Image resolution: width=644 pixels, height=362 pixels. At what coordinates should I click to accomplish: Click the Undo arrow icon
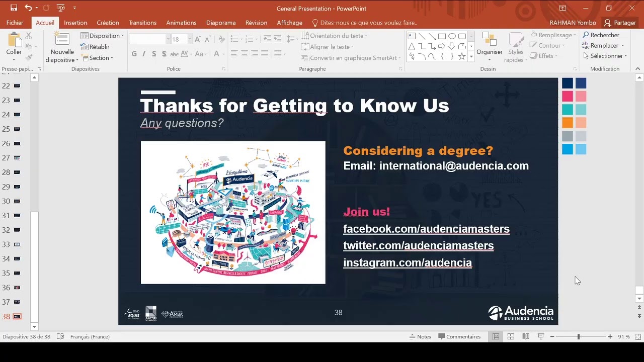pos(29,8)
